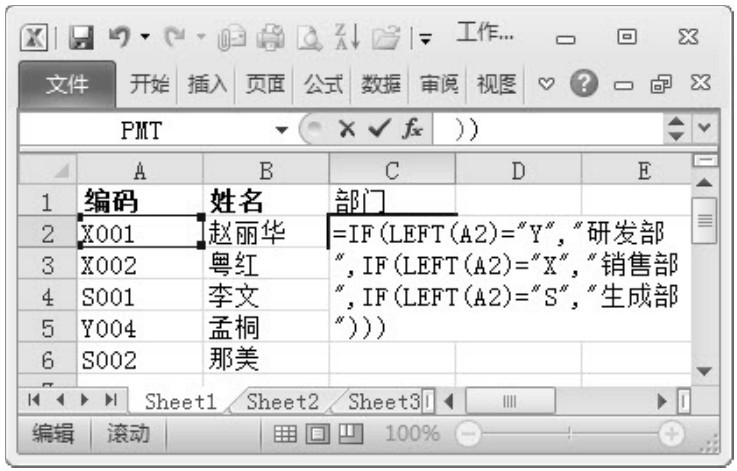Undo the last action
This screenshot has width=737, height=471.
[119, 37]
